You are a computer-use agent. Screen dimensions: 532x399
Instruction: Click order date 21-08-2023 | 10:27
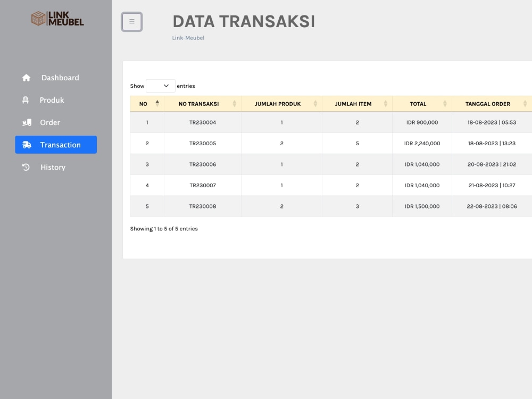[x=492, y=186]
